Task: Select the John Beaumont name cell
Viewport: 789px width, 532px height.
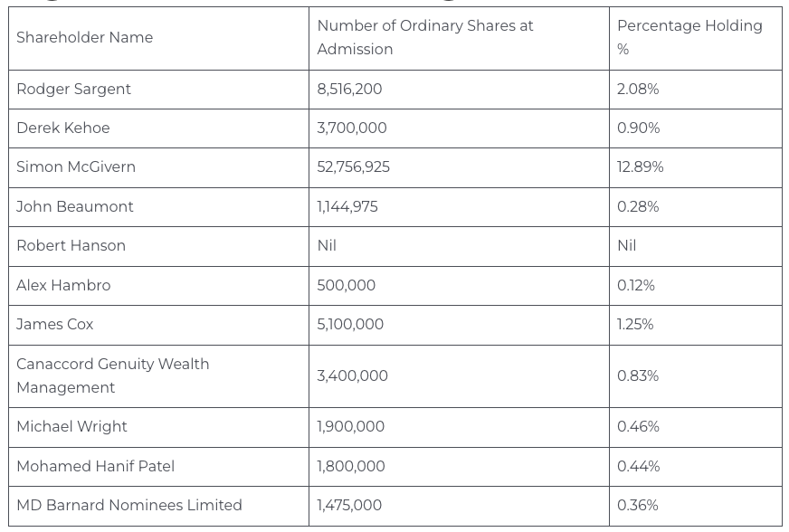Action: (x=75, y=206)
